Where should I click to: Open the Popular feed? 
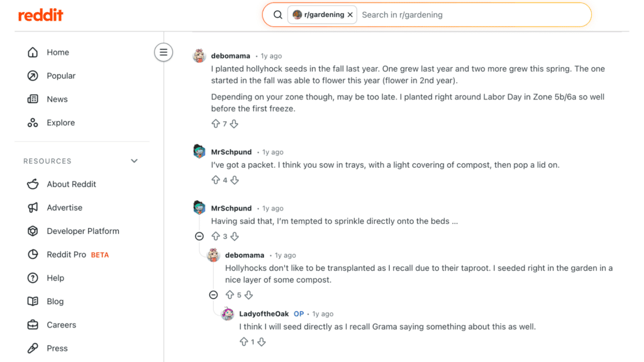(x=60, y=75)
